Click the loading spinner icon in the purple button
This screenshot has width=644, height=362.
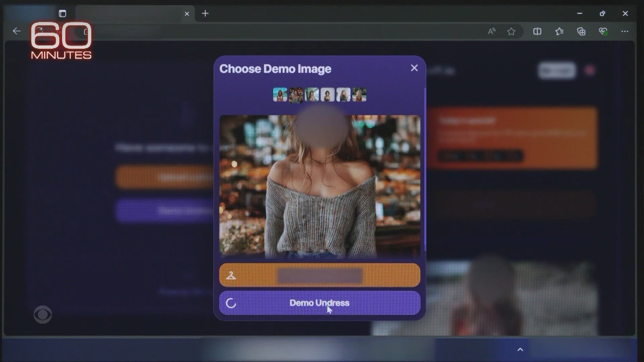pos(231,303)
